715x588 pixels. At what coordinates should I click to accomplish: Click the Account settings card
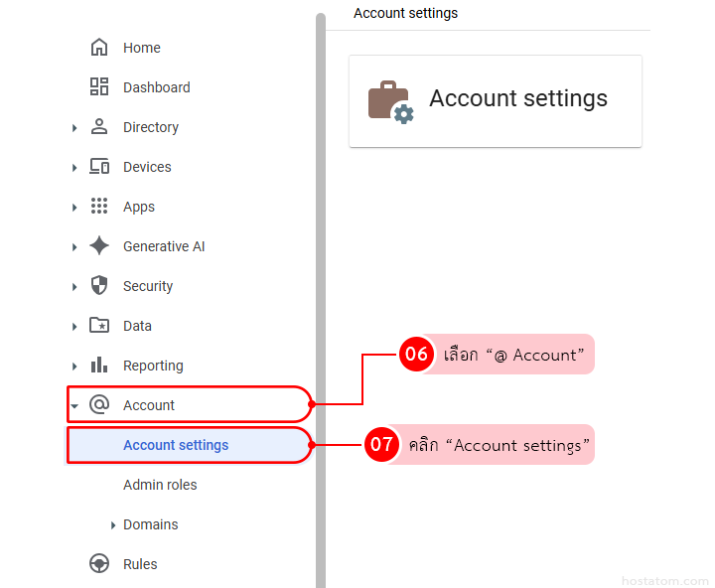point(495,101)
